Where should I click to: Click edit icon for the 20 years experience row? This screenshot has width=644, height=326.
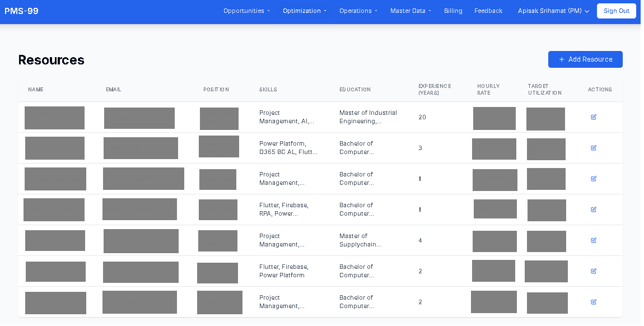point(594,117)
